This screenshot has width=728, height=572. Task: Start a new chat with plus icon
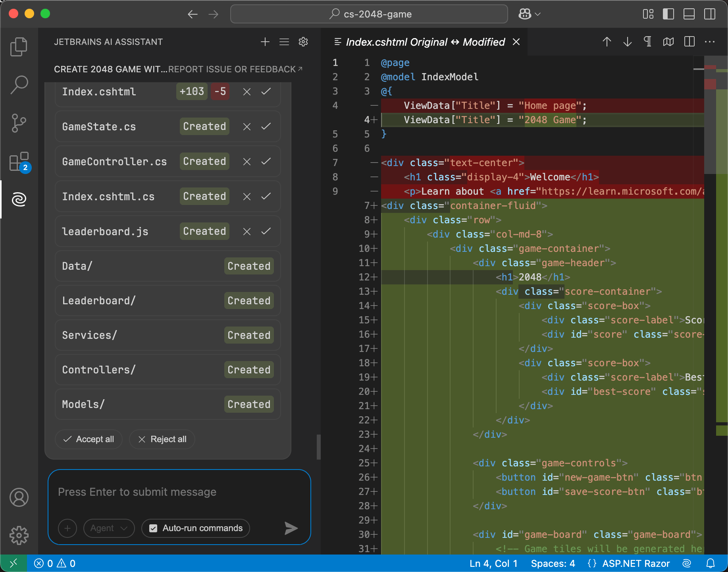[265, 42]
